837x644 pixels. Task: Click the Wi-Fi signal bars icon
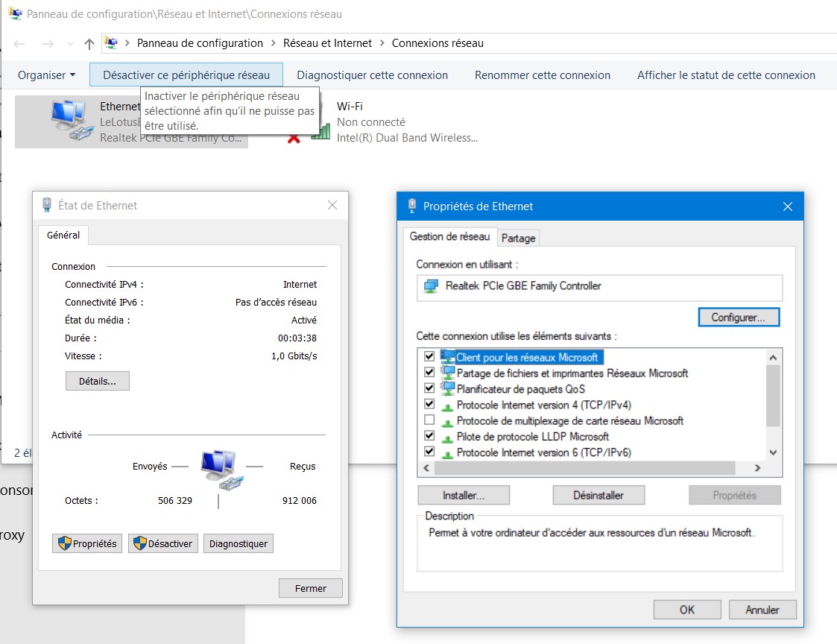tap(320, 132)
